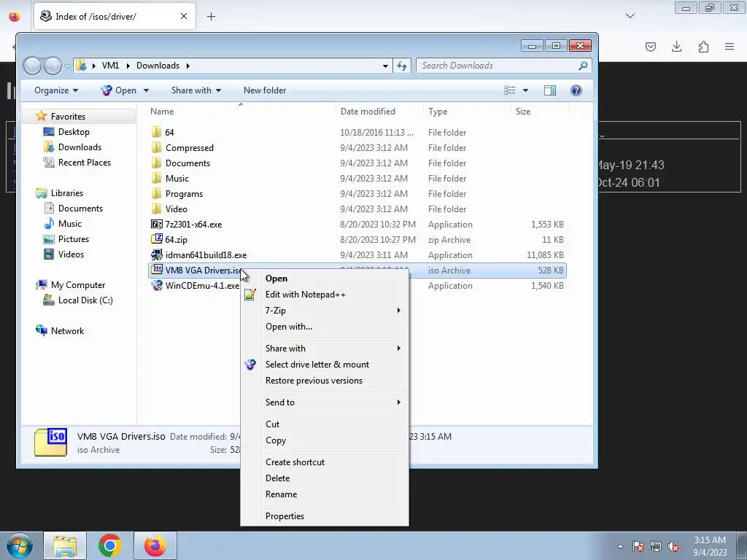The height and width of the screenshot is (560, 747).
Task: Open File Explorer from the taskbar
Action: point(65,545)
